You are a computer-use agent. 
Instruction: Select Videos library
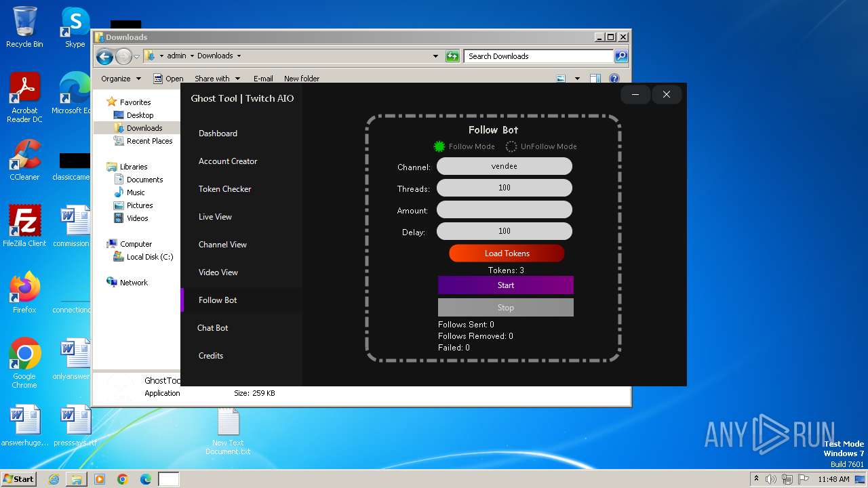pos(137,218)
